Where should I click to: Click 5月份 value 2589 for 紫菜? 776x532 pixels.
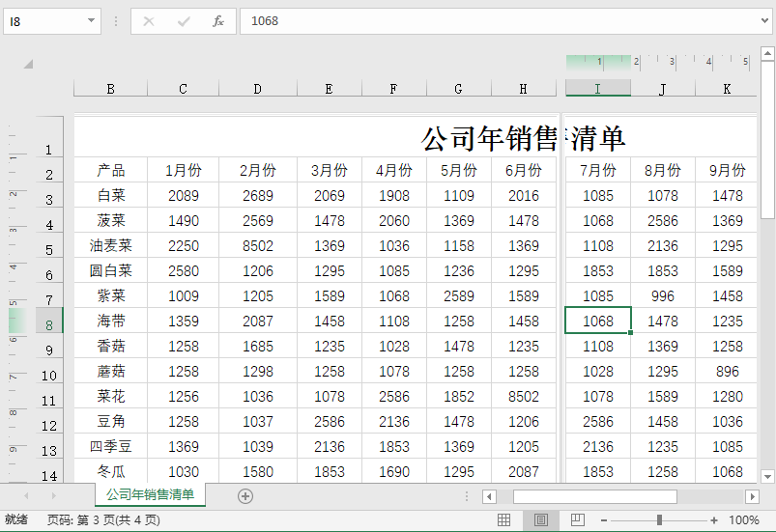pos(459,295)
